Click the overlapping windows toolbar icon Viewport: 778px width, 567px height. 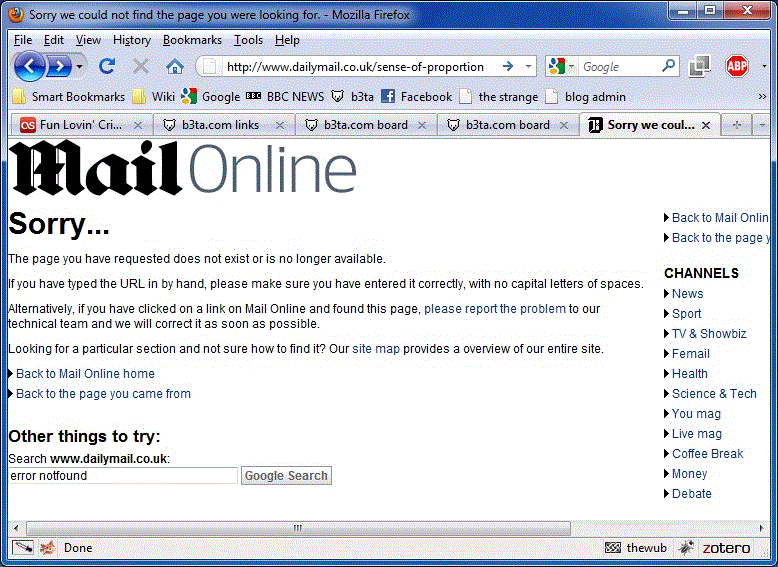click(700, 66)
